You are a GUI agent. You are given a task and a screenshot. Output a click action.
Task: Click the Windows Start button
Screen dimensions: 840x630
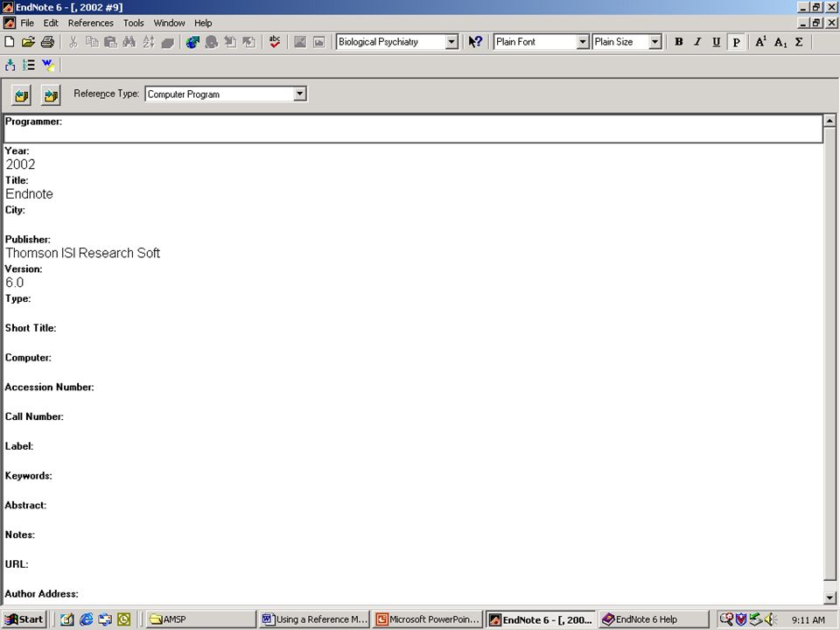coord(24,619)
